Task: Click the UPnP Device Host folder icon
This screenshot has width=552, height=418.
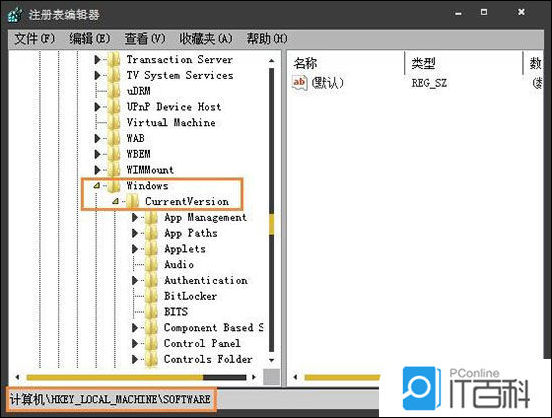Action: tap(114, 107)
